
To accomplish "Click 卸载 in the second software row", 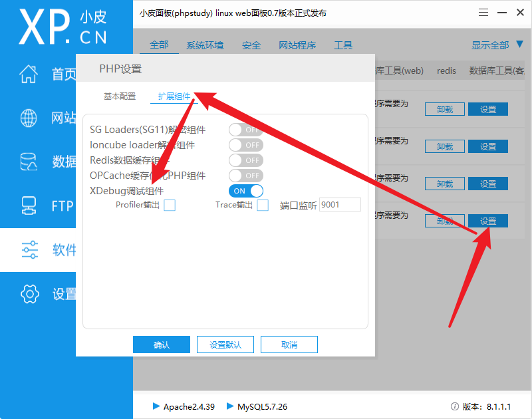I will tap(445, 146).
